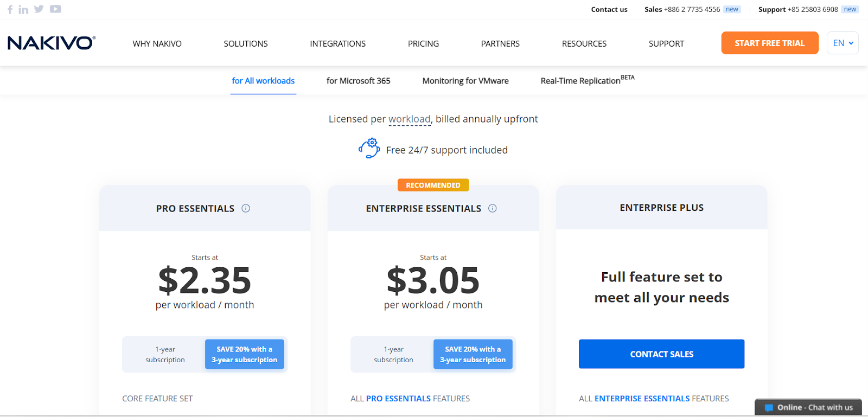868x417 pixels.
Task: Click 'Free 24/7 support included' text
Action: pyautogui.click(x=447, y=150)
